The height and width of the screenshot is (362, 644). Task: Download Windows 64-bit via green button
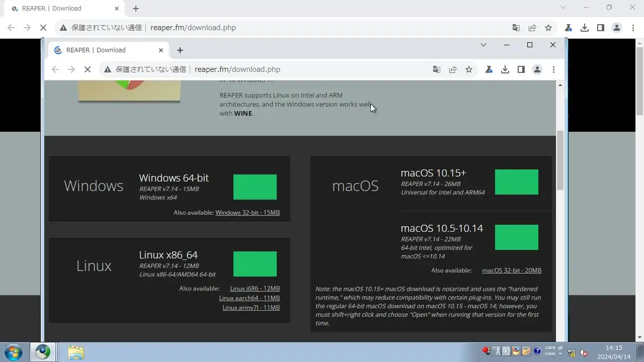click(x=255, y=187)
